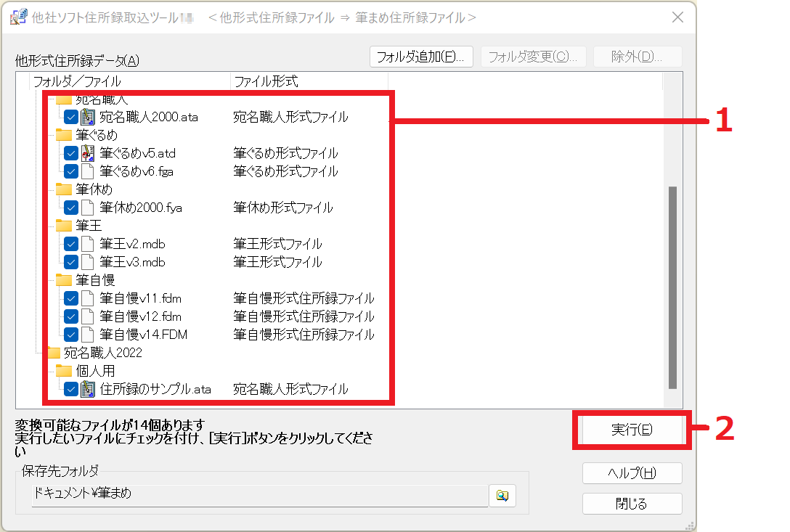This screenshot has height=532, width=790.
Task: Close the dialog with the X button
Action: (677, 17)
